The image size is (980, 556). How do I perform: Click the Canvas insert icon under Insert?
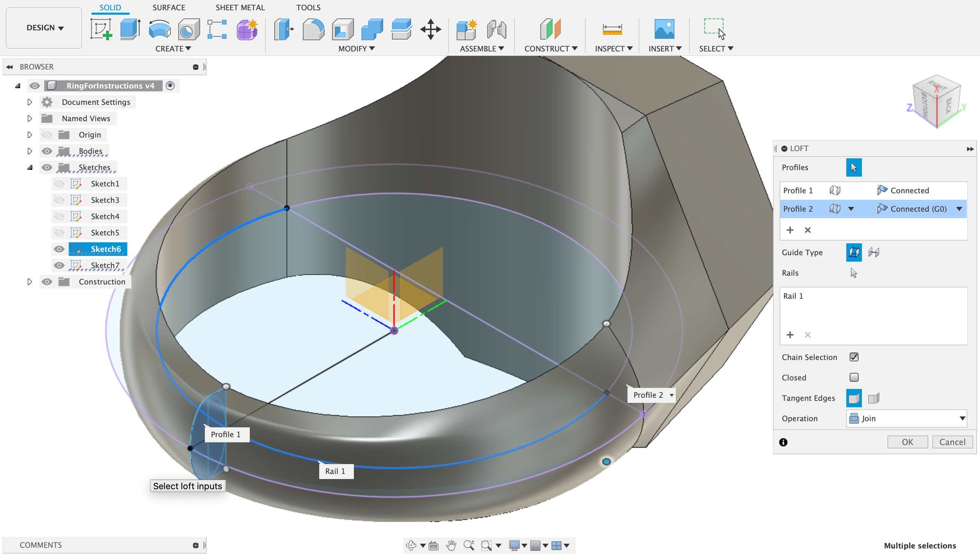click(x=664, y=29)
